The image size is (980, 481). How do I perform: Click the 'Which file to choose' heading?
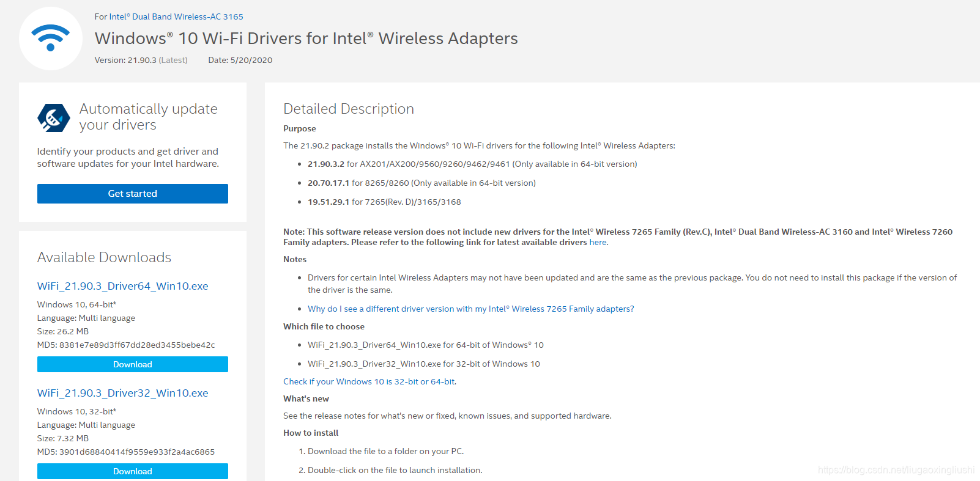click(x=324, y=327)
